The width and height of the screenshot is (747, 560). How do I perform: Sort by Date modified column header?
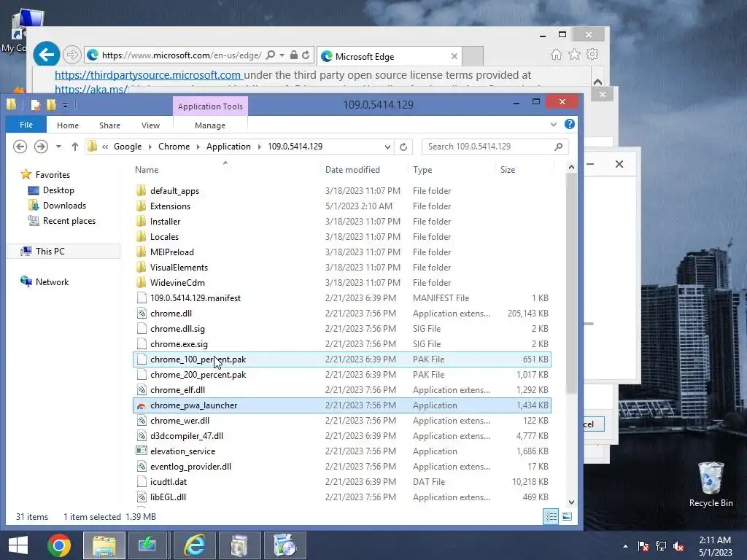[352, 169]
